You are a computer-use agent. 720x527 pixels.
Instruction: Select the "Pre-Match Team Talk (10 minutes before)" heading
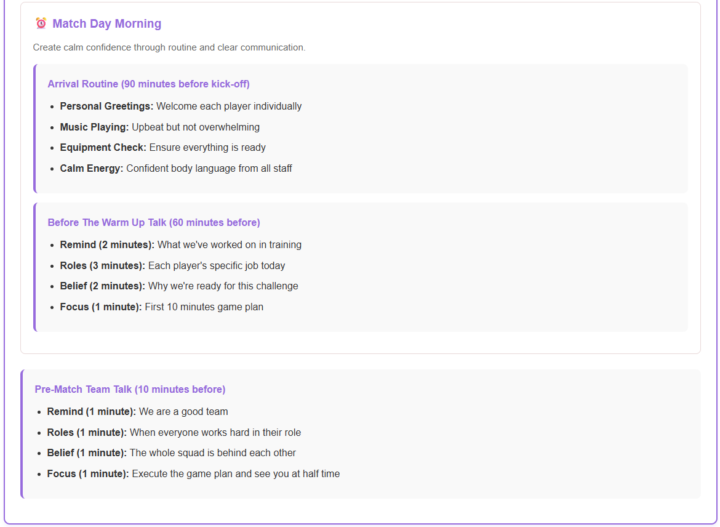pos(130,389)
